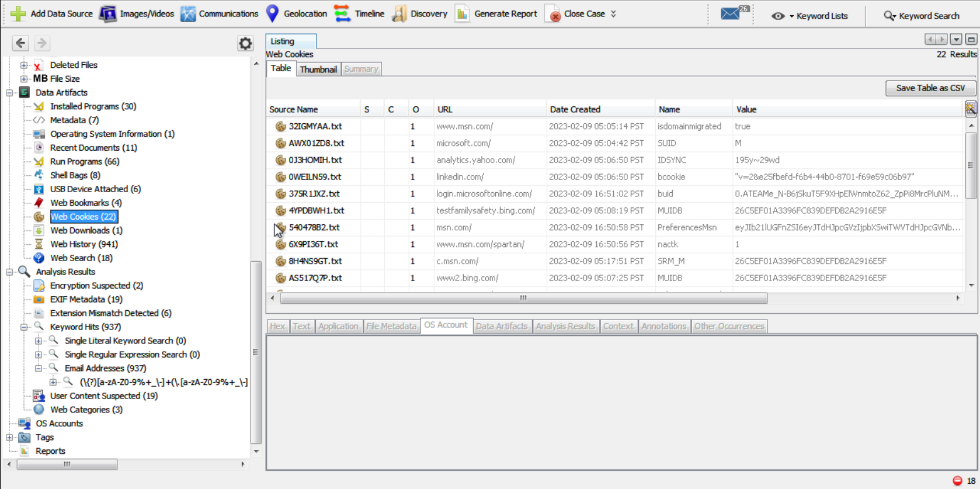
Task: Open Images/Videos viewer
Action: [x=137, y=13]
